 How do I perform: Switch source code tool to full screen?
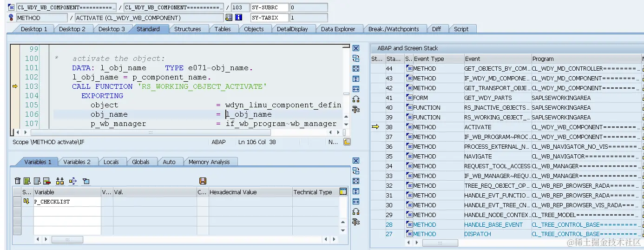(356, 68)
